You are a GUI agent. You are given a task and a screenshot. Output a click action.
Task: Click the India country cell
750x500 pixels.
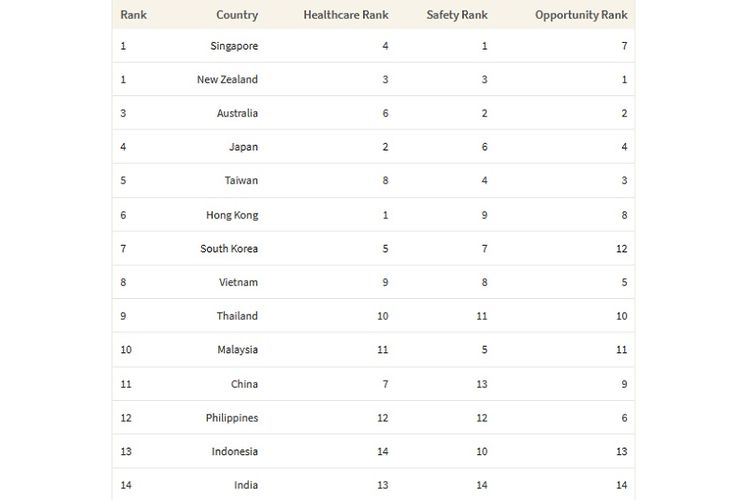[x=246, y=485]
